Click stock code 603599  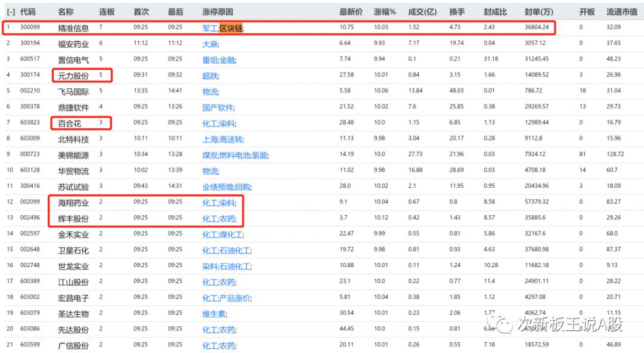(30, 345)
